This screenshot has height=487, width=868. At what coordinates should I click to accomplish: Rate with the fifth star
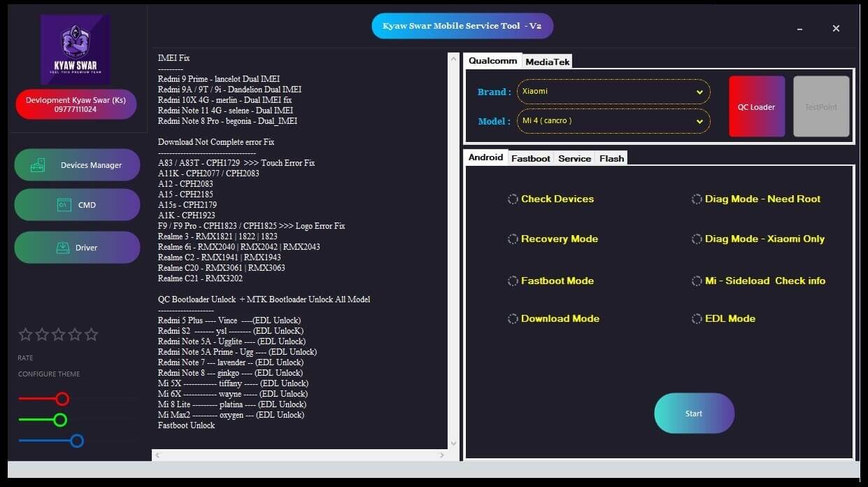pyautogui.click(x=91, y=334)
